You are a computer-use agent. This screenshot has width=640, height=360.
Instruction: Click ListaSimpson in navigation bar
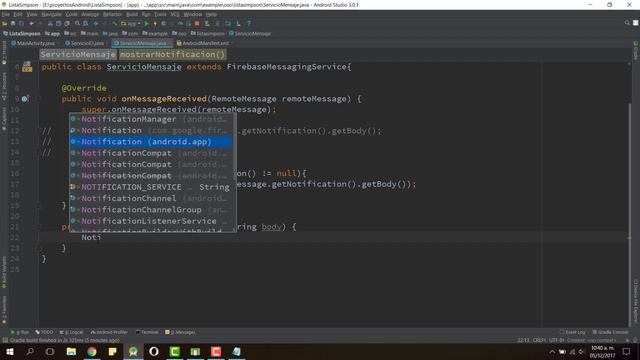(x=22, y=33)
